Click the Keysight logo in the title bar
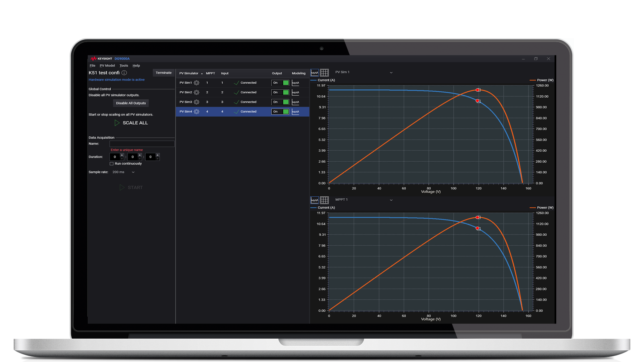Viewport: 644px width, 362px height. (x=94, y=58)
